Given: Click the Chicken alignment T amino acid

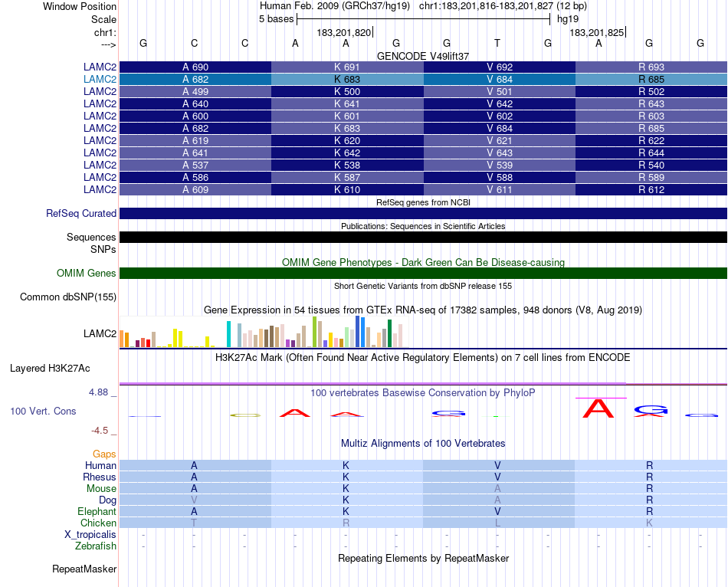Looking at the screenshot, I should coord(194,523).
